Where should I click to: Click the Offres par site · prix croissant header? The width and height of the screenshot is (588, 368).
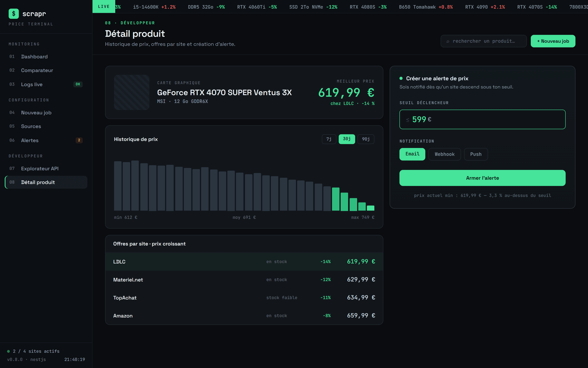point(149,244)
